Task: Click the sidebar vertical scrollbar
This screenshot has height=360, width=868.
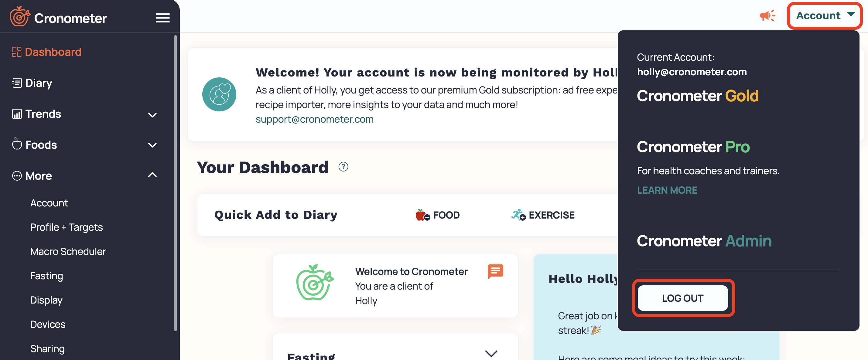Action: [x=176, y=182]
